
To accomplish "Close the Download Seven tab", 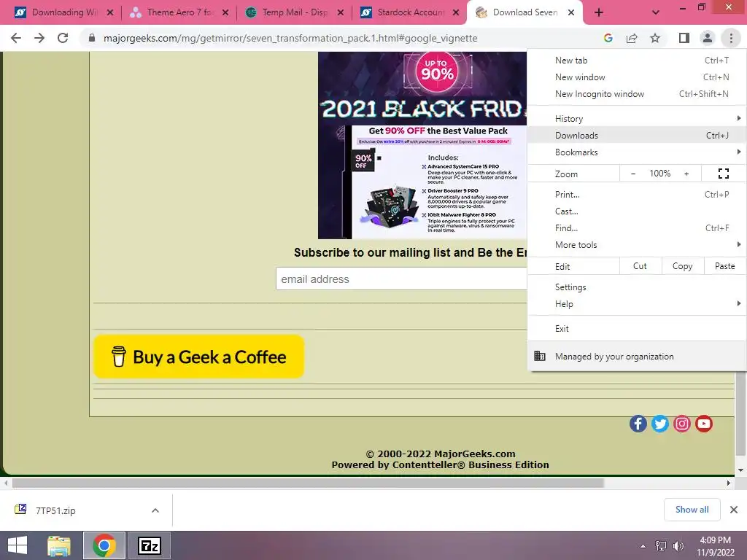I will click(x=571, y=12).
